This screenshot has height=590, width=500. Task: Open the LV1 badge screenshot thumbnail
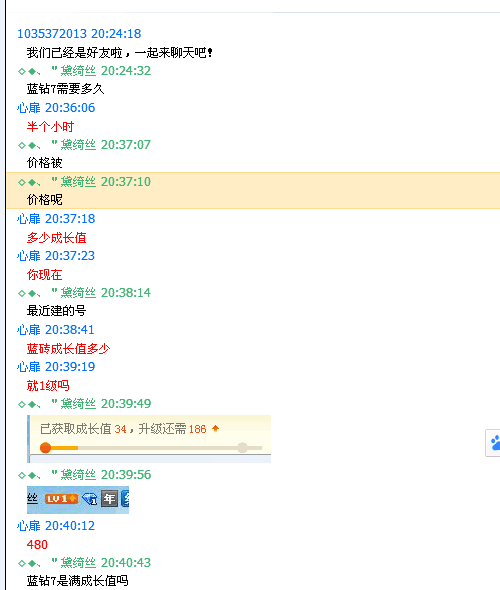(78, 500)
